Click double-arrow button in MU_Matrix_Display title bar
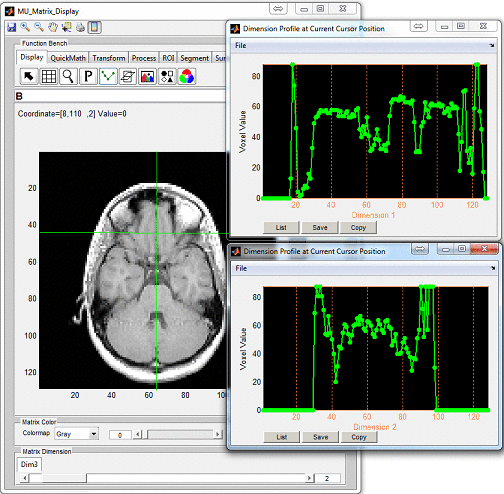Viewport: 504px width, 494px height. (x=278, y=9)
